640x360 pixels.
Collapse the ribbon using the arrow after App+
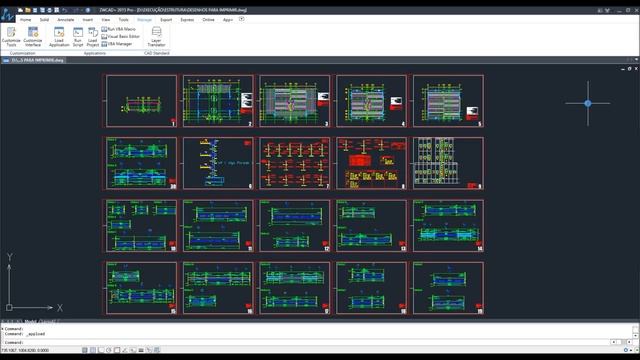click(242, 19)
